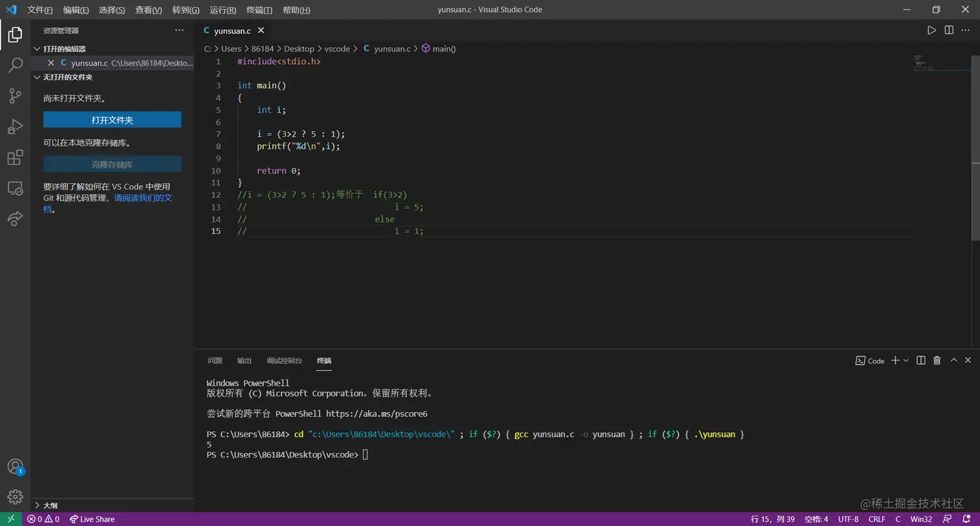The height and width of the screenshot is (526, 980).
Task: Click the Users breadcrumb segment
Action: (x=231, y=49)
